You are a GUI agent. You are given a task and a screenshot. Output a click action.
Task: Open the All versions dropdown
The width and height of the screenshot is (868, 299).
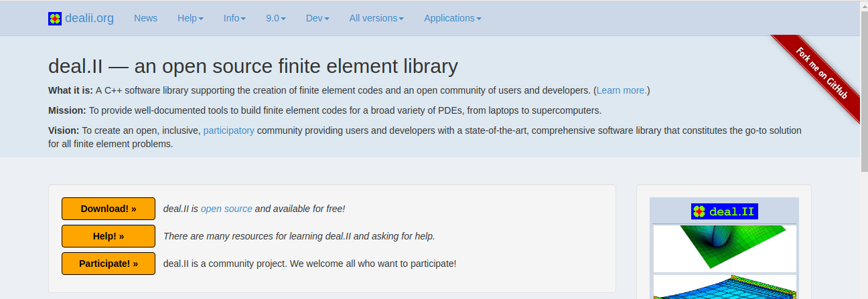376,18
